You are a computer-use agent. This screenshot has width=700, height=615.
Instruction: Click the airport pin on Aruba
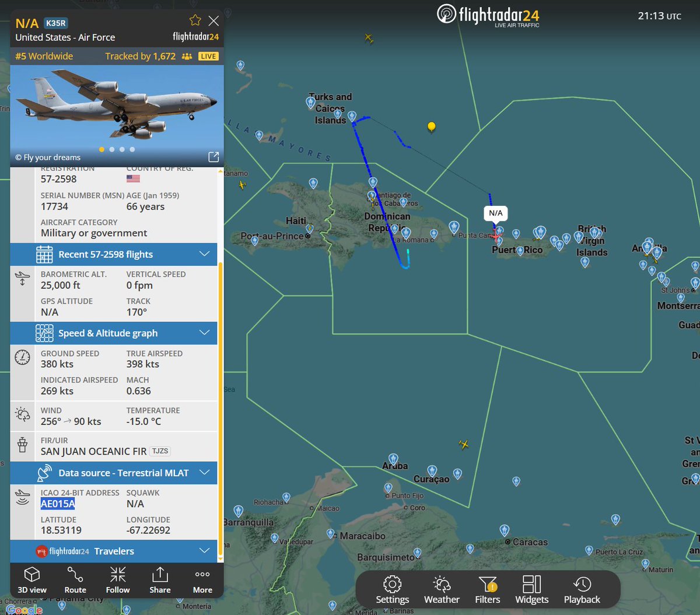(x=393, y=459)
